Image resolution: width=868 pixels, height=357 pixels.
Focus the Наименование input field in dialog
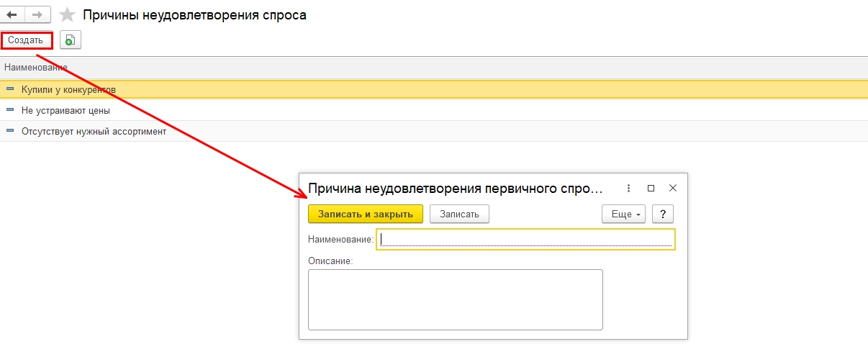(525, 239)
